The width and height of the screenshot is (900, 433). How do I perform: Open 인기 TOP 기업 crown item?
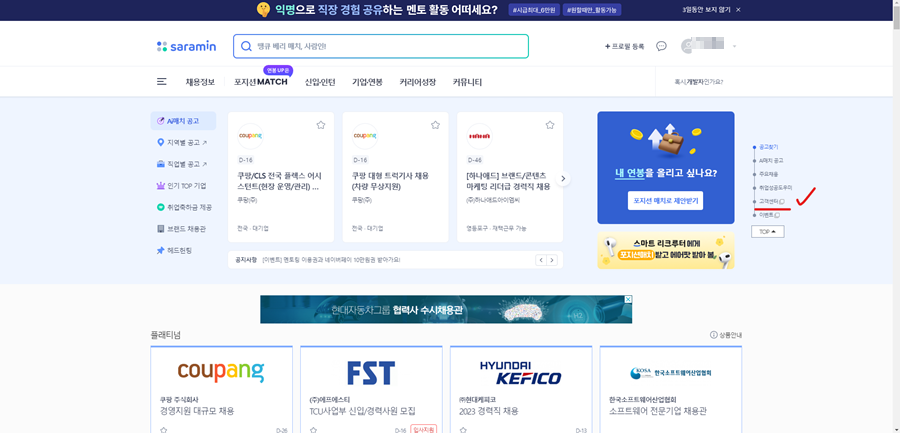pos(183,185)
